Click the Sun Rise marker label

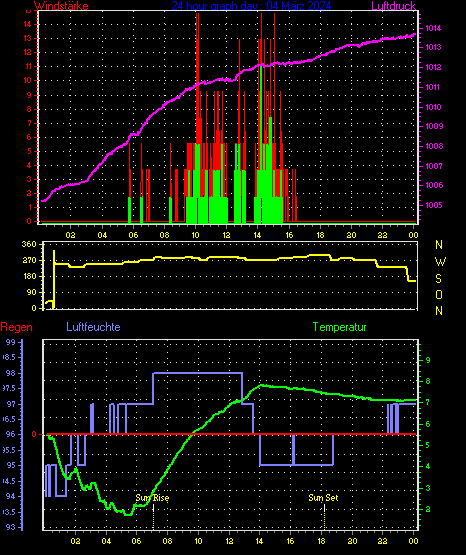(x=152, y=498)
